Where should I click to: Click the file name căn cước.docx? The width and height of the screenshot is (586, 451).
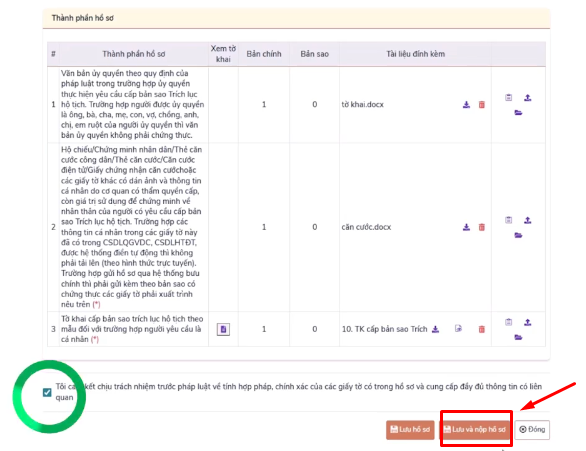click(366, 227)
